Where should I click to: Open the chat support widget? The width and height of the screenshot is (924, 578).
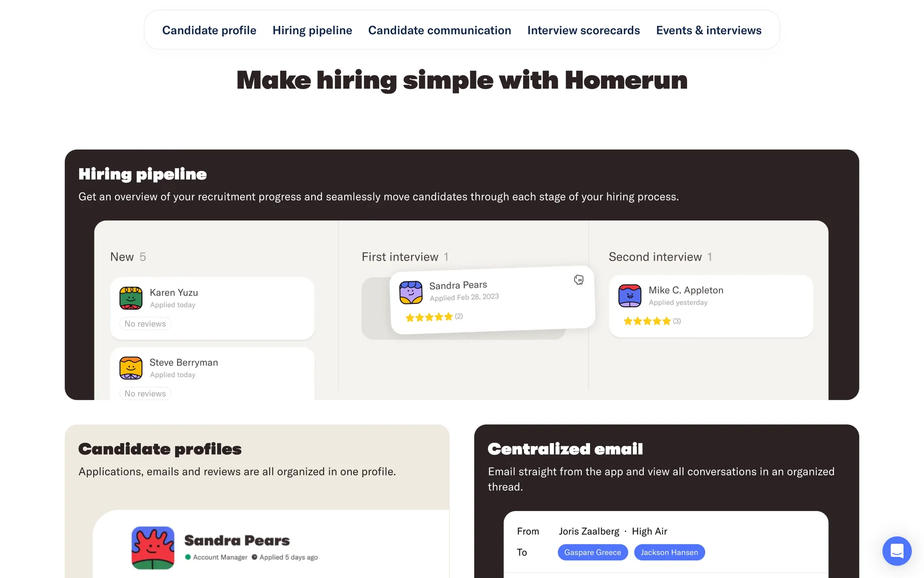pos(897,551)
